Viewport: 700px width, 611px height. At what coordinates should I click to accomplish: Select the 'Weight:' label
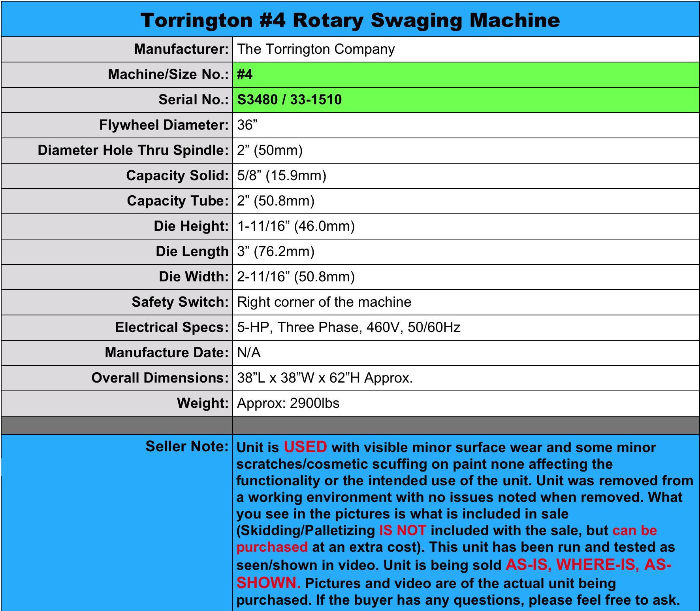pos(203,403)
